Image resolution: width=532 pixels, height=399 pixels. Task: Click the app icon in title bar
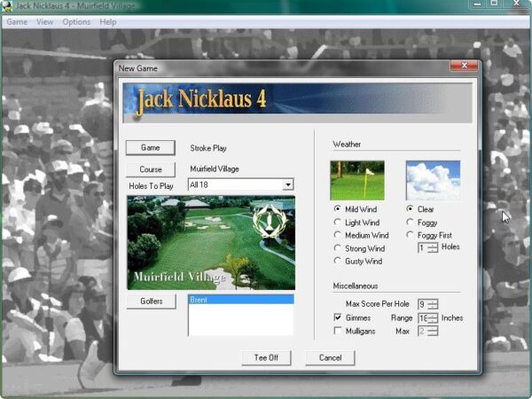(7, 5)
